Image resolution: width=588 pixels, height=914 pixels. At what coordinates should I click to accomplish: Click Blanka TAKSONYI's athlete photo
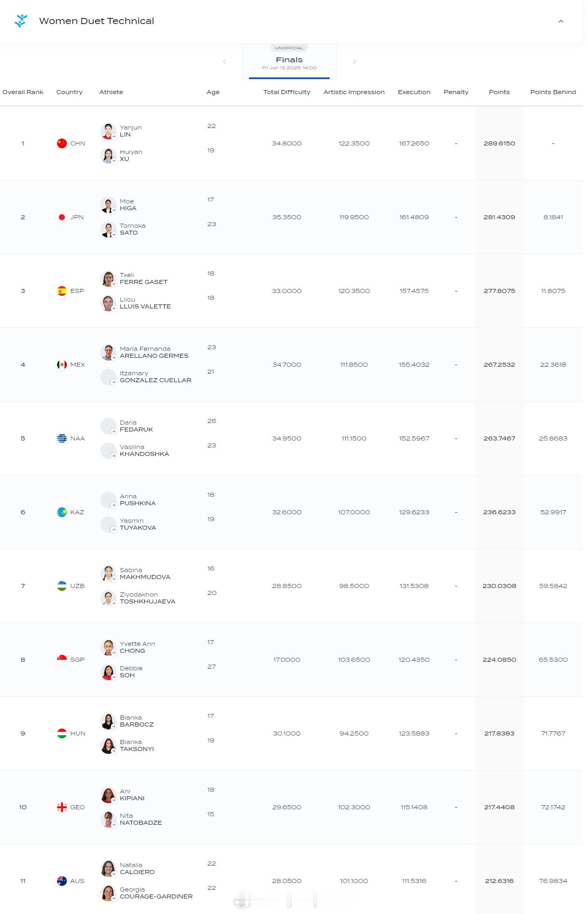coord(108,746)
